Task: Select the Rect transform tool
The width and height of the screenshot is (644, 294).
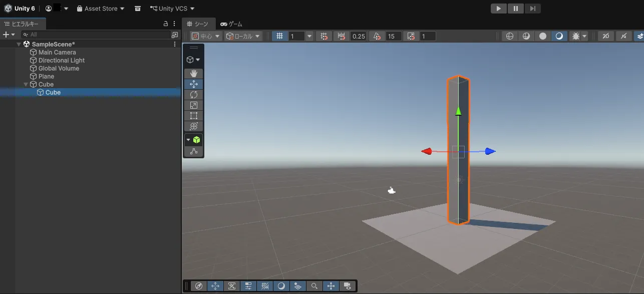Action: tap(193, 116)
